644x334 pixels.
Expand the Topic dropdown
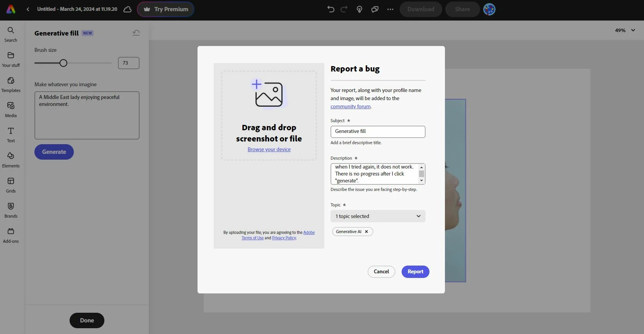(378, 216)
